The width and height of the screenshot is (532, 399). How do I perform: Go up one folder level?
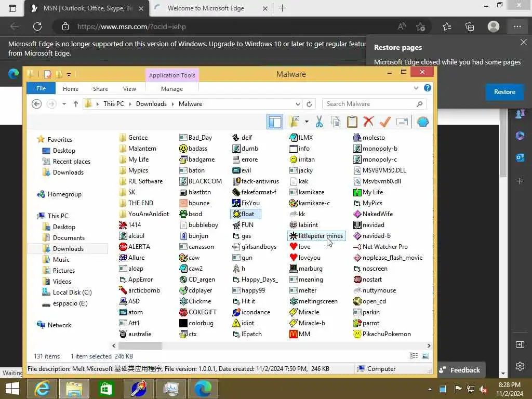click(76, 104)
